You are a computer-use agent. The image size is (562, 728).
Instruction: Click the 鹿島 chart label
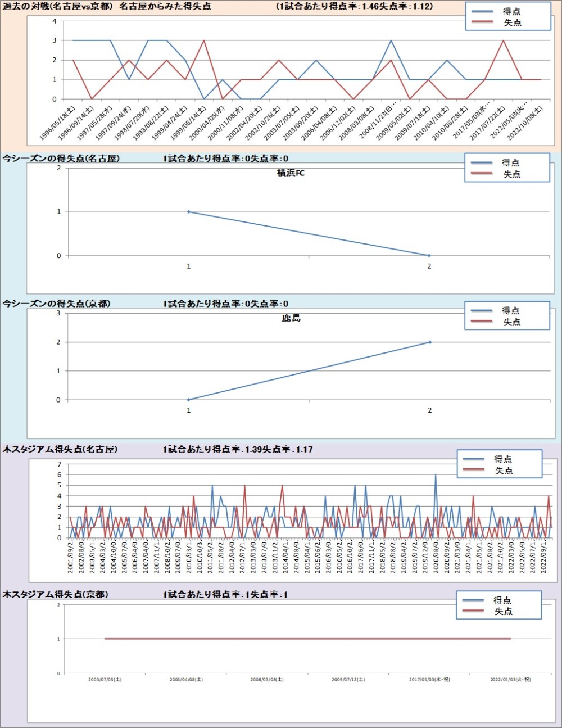click(x=291, y=318)
